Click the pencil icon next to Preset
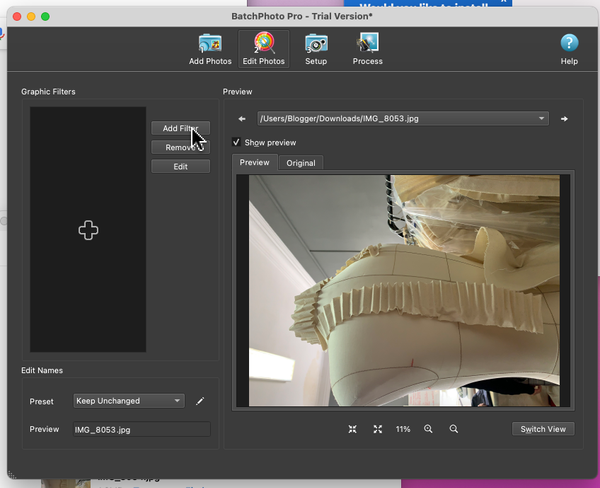600x488 pixels. tap(200, 401)
